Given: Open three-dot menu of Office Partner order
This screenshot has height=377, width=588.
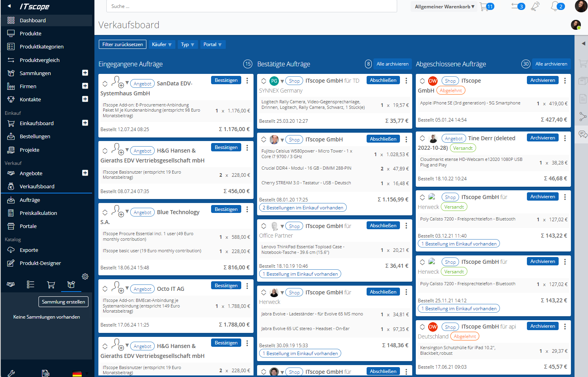Looking at the screenshot, I should coord(406,226).
